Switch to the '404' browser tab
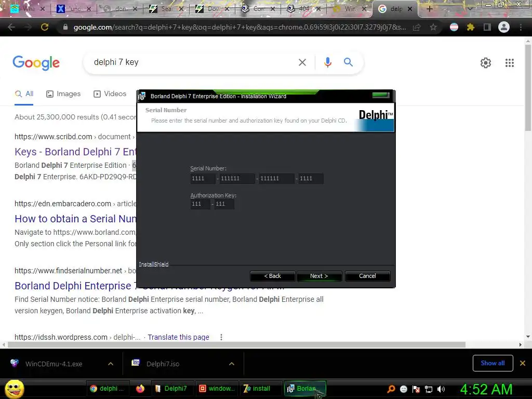 (303, 9)
